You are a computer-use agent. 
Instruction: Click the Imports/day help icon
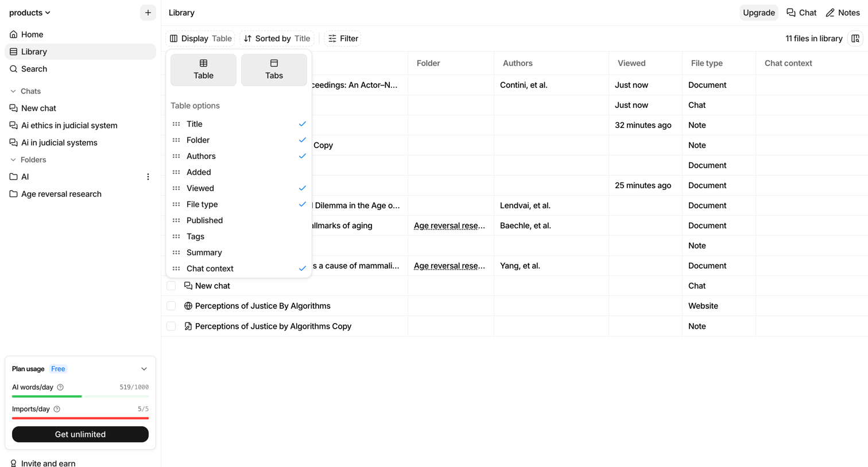tap(57, 409)
